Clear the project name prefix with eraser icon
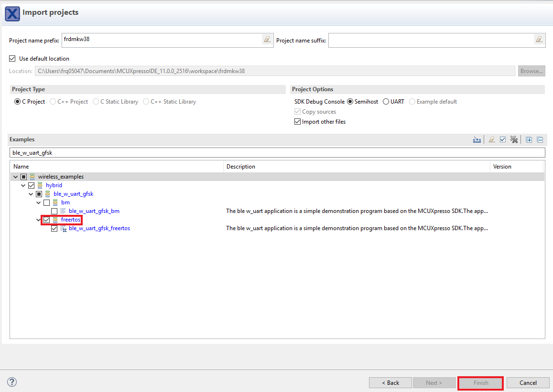The width and height of the screenshot is (553, 392). click(267, 40)
